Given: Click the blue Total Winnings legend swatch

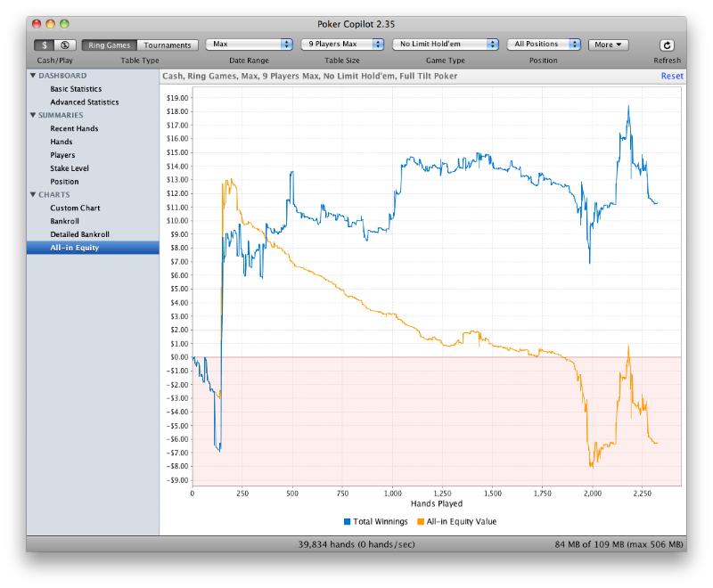Looking at the screenshot, I should pyautogui.click(x=348, y=522).
